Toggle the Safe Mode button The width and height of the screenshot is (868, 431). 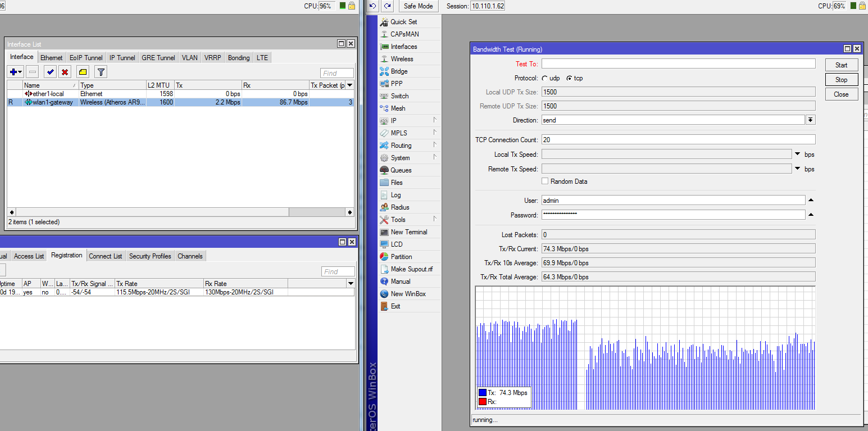419,6
